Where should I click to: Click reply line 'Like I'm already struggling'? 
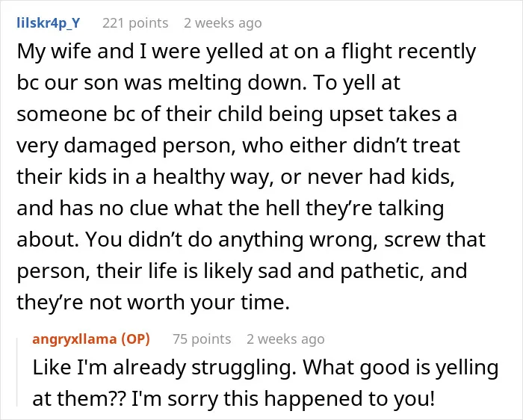pyautogui.click(x=265, y=368)
